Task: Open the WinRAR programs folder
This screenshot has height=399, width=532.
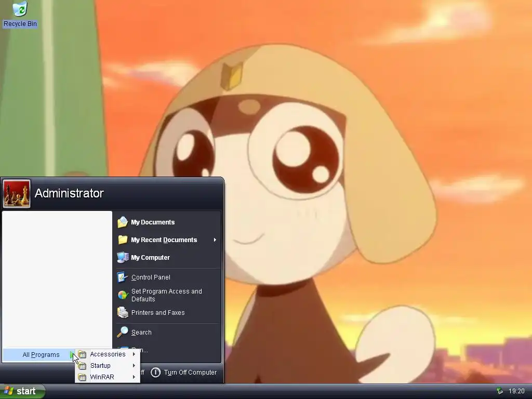Action: (x=108, y=377)
